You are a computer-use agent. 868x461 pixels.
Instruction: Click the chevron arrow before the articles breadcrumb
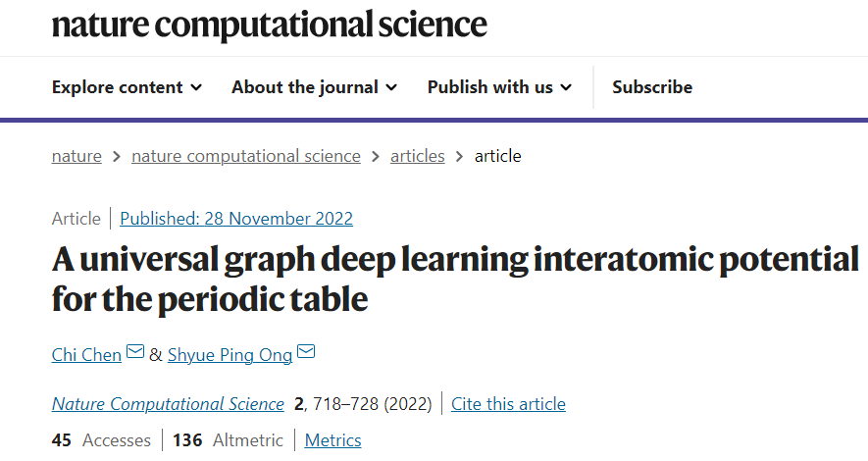(x=376, y=157)
